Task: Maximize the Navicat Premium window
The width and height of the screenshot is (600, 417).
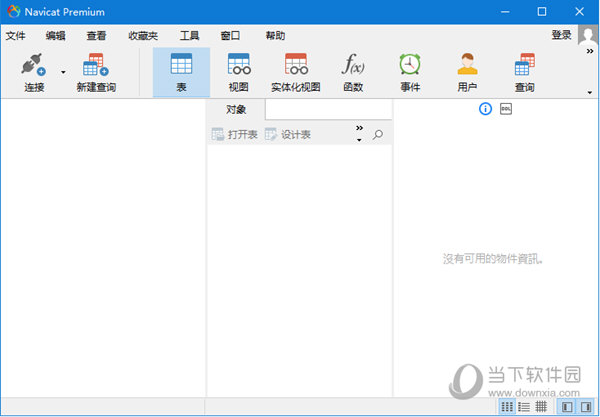Action: 542,12
